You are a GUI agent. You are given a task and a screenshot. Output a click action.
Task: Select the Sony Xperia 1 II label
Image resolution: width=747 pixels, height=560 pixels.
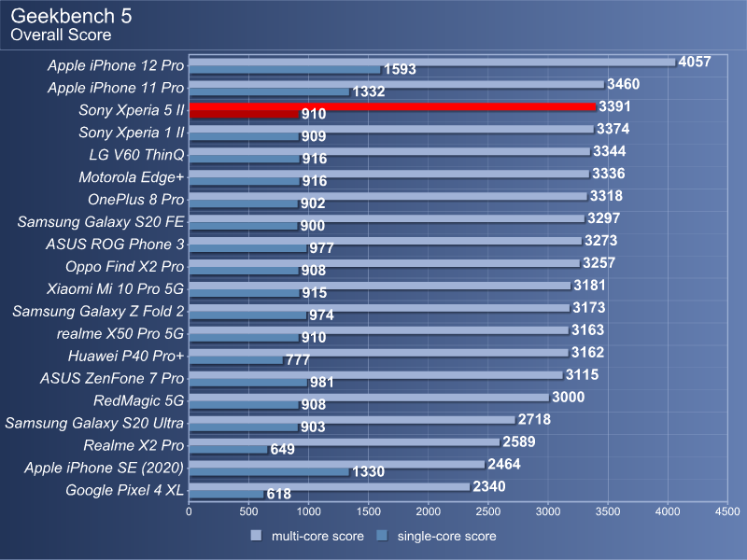pos(132,133)
